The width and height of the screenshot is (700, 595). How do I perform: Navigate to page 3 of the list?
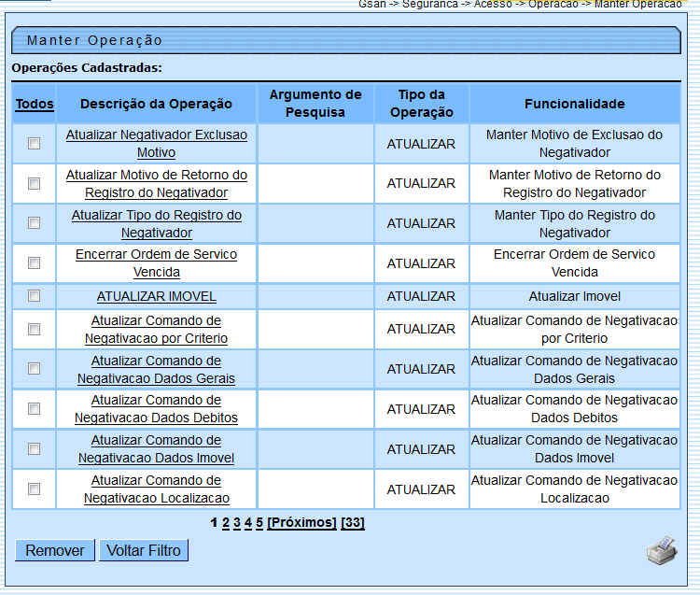click(x=237, y=523)
